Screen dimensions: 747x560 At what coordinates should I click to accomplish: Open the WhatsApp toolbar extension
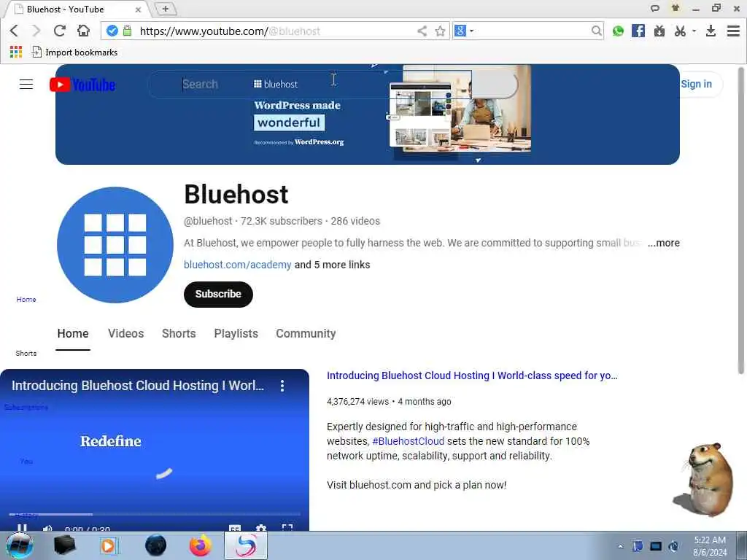[x=618, y=31]
